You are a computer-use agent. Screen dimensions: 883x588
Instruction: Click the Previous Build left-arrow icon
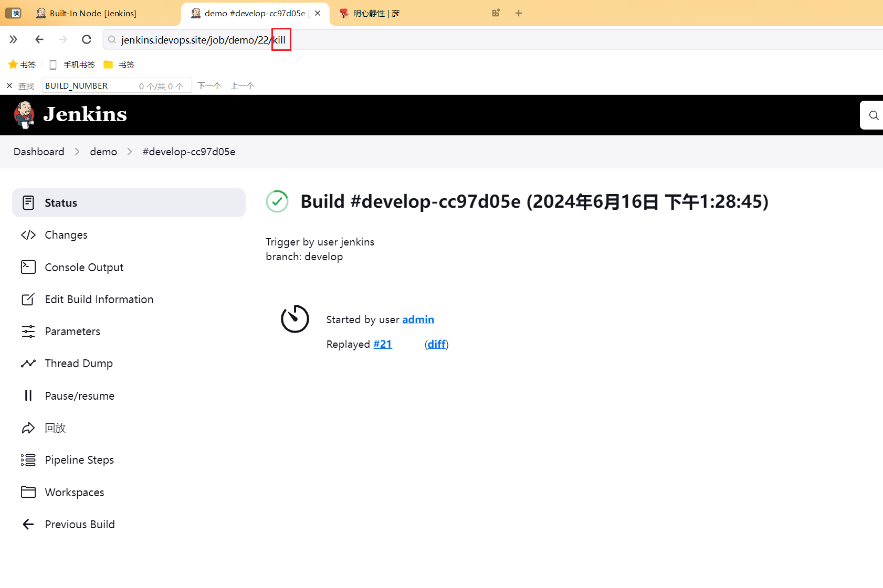tap(28, 524)
